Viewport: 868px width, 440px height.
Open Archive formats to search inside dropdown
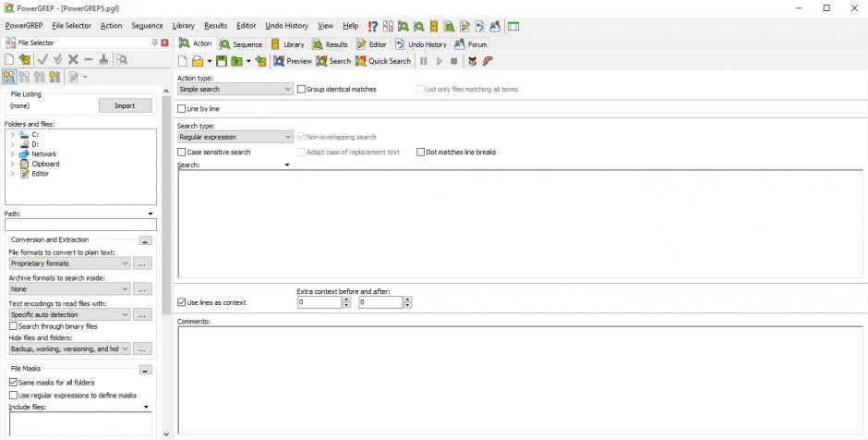click(70, 289)
